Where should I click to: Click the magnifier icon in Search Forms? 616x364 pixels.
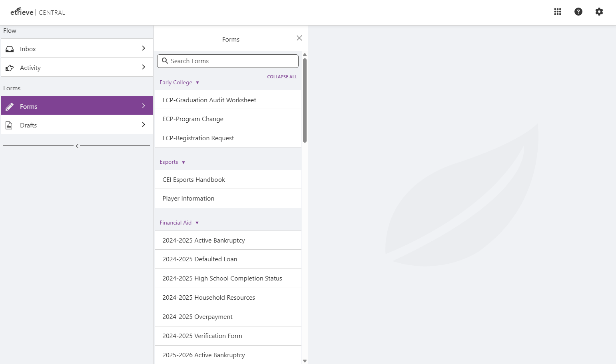(x=165, y=61)
